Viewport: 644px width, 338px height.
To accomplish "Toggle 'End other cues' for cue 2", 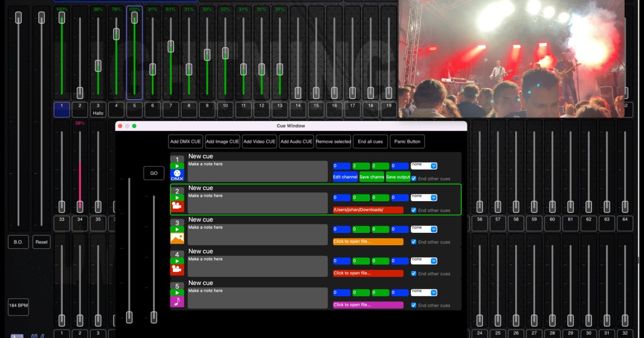I will (x=414, y=210).
